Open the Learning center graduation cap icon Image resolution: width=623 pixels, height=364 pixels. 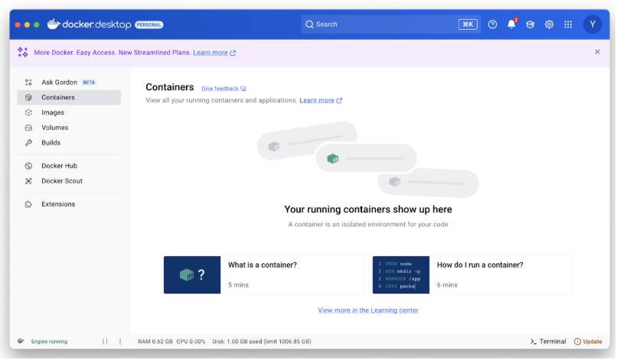click(530, 24)
